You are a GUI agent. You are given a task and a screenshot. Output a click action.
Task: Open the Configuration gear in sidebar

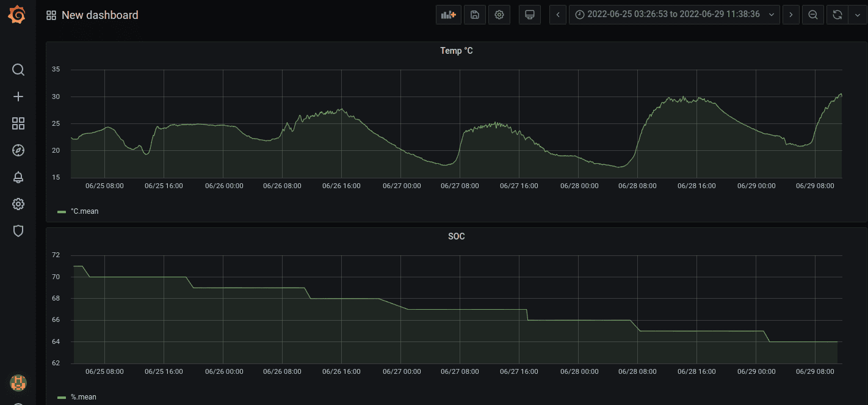[x=18, y=204]
